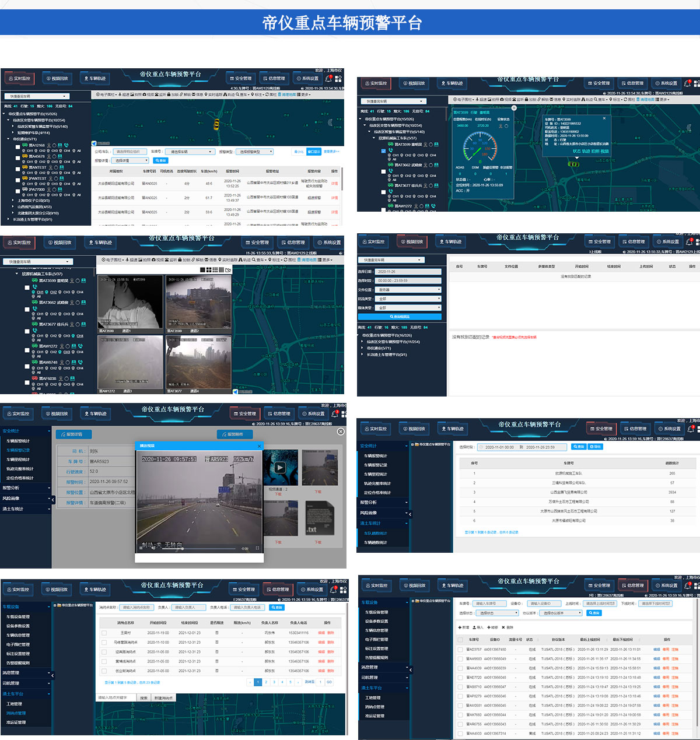Image resolution: width=700 pixels, height=740 pixels.
Task: Click the 加锁 lock icon above the alarm list map
Action: pyautogui.click(x=169, y=94)
